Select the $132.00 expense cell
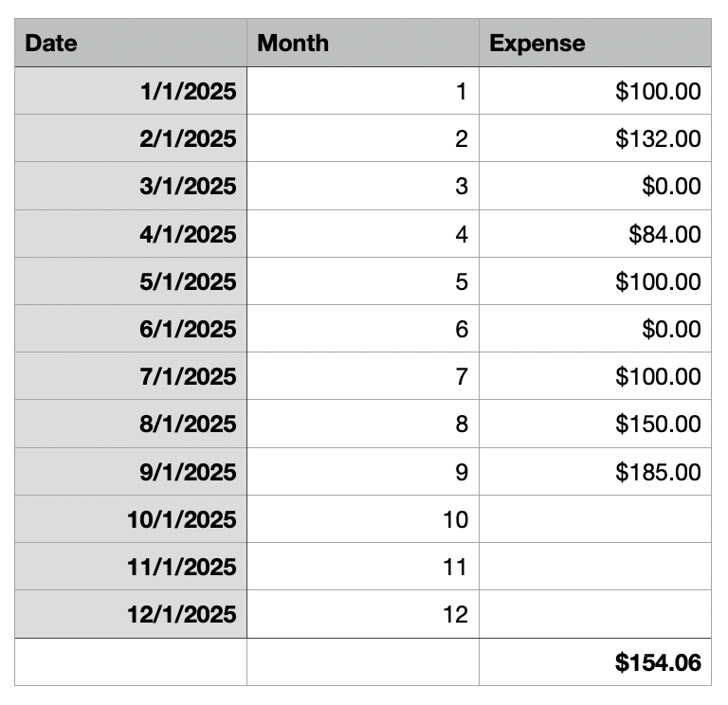 point(595,139)
